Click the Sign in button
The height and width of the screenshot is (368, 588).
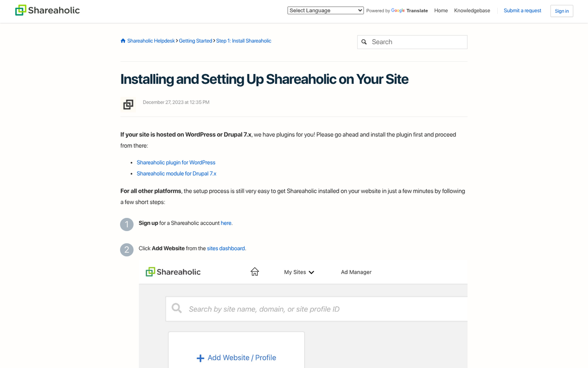click(562, 11)
